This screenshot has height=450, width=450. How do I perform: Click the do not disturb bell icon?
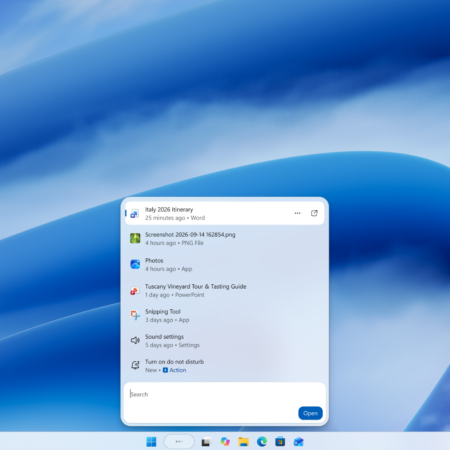tap(135, 365)
